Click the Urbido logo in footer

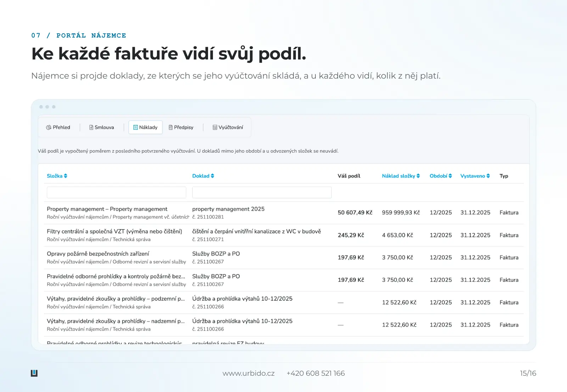34,373
